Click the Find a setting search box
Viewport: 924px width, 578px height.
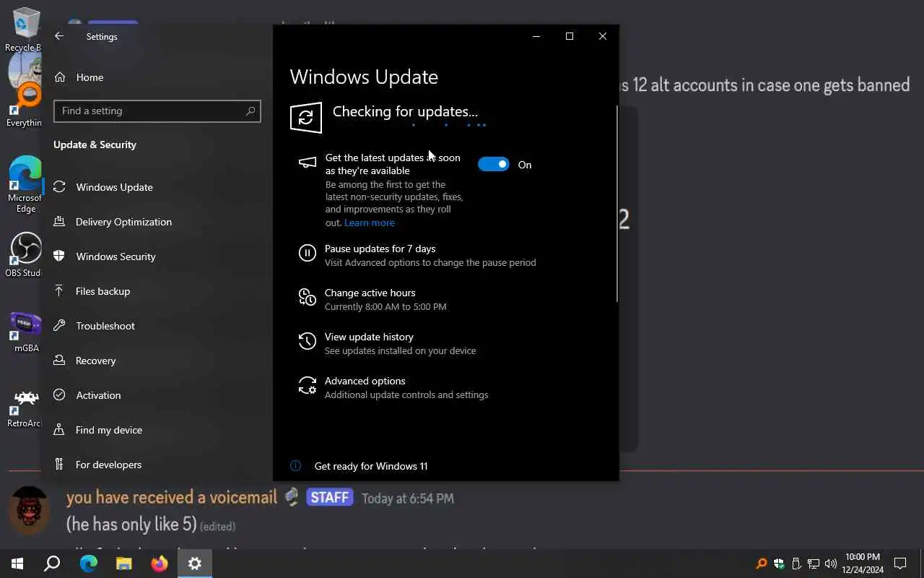tap(157, 111)
